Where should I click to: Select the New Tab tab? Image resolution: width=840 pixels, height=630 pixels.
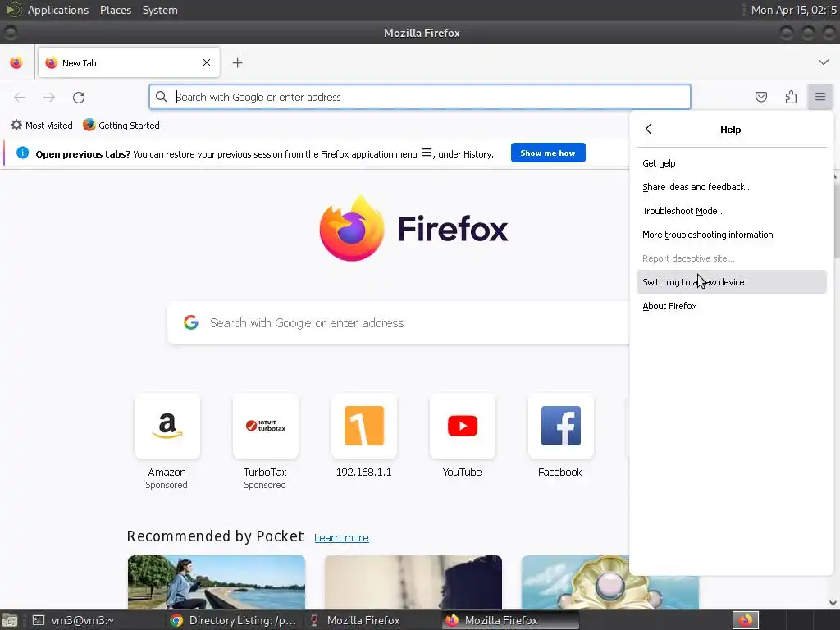pos(129,62)
